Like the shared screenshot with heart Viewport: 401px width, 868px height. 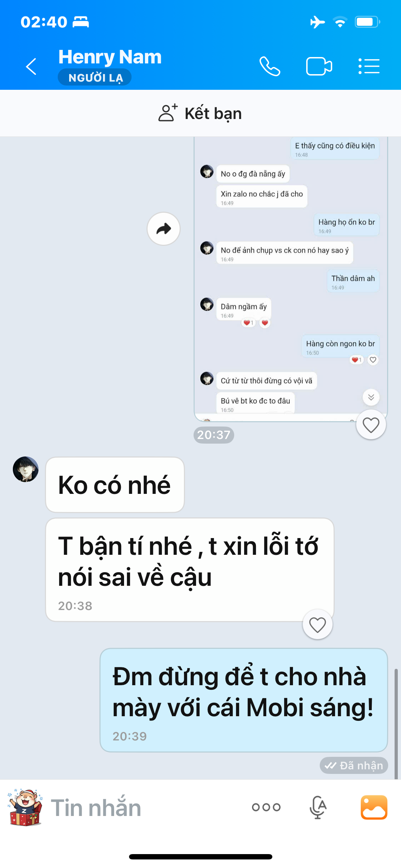coord(371,425)
